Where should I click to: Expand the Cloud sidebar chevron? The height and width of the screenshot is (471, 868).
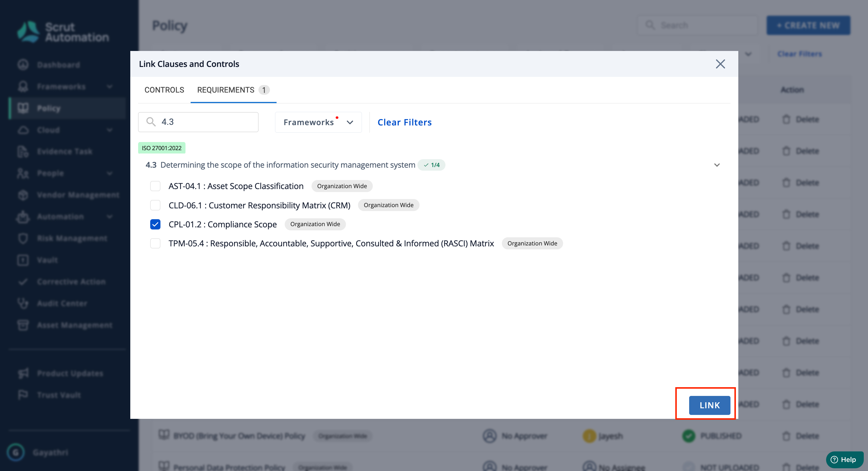[109, 130]
